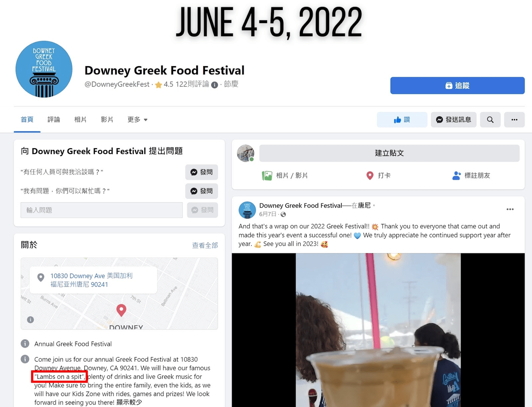
Task: Open the three-dots page options button
Action: 514,120
